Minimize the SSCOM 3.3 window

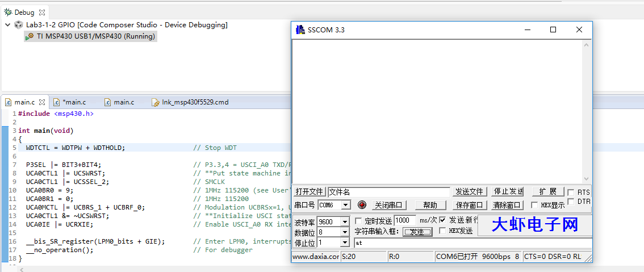tap(528, 30)
